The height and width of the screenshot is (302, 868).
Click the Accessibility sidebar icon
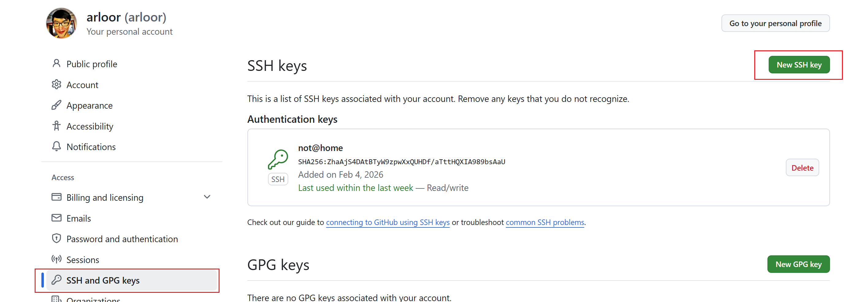57,126
